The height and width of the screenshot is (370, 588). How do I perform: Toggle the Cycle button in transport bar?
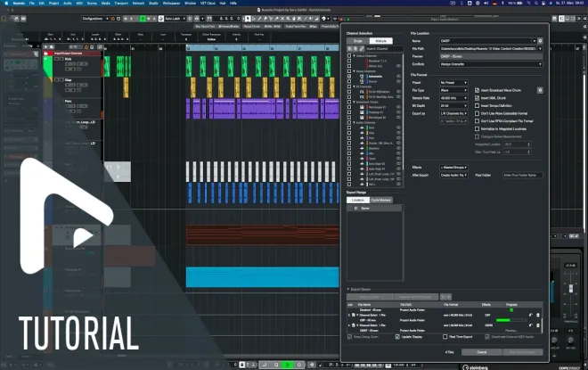[x=265, y=365]
